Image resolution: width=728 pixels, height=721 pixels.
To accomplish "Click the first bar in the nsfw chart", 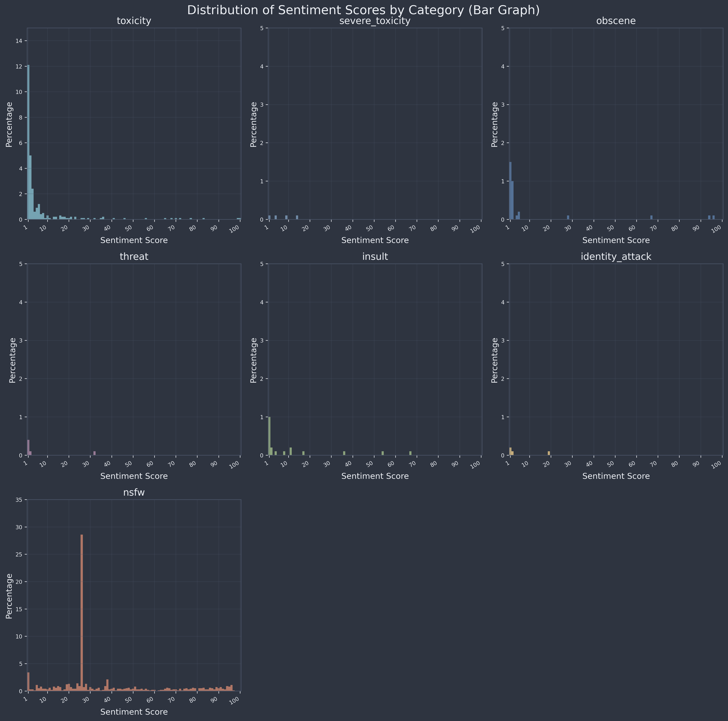I will (28, 682).
